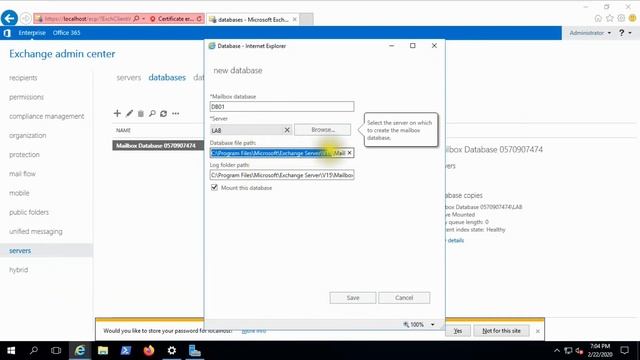This screenshot has height=360, width=640.
Task: Switch to Internet Explorer on taskbar
Action: coord(80,351)
